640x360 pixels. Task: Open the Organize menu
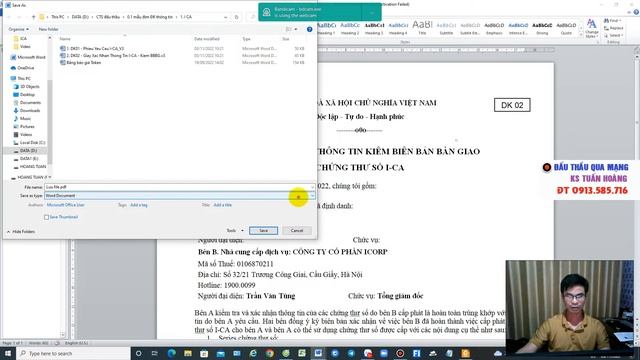click(18, 29)
